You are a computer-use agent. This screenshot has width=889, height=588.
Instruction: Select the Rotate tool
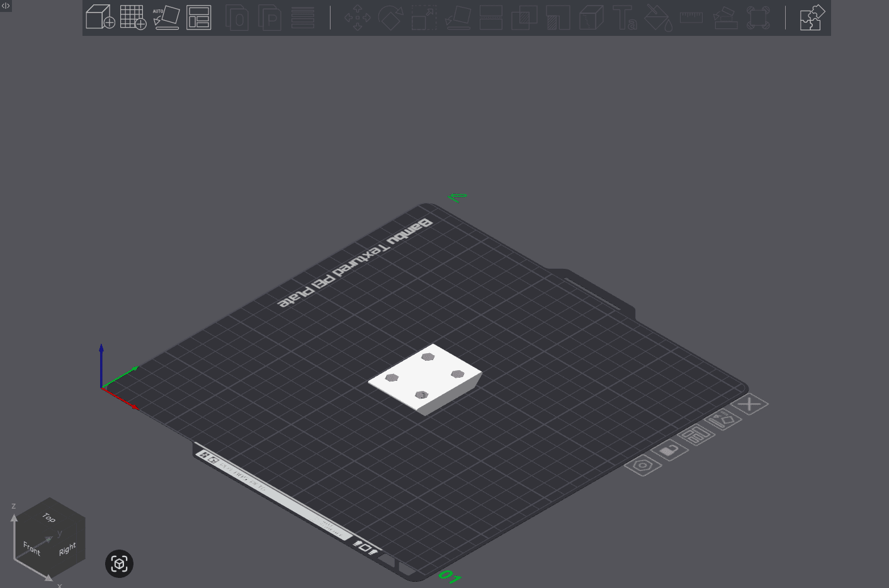[x=390, y=18]
